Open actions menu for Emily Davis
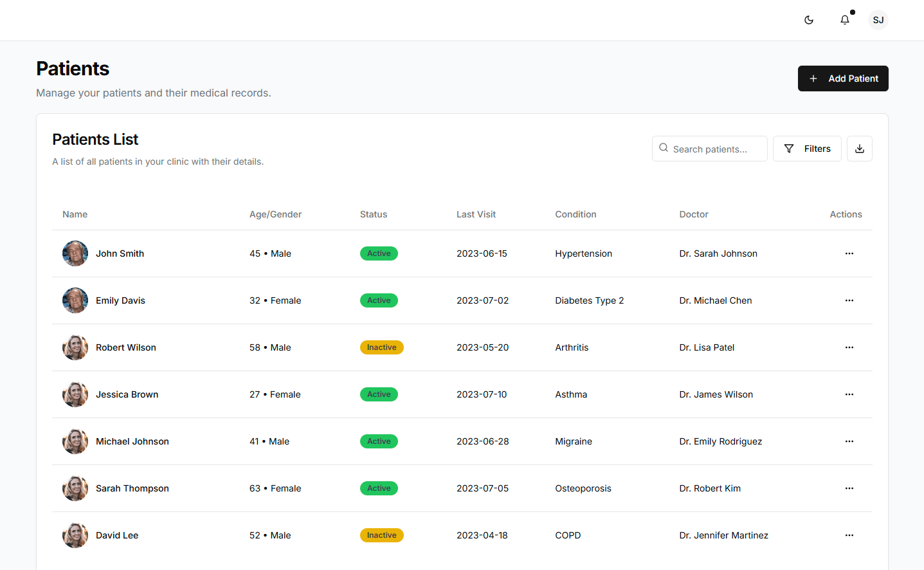This screenshot has width=924, height=570. pyautogui.click(x=849, y=300)
